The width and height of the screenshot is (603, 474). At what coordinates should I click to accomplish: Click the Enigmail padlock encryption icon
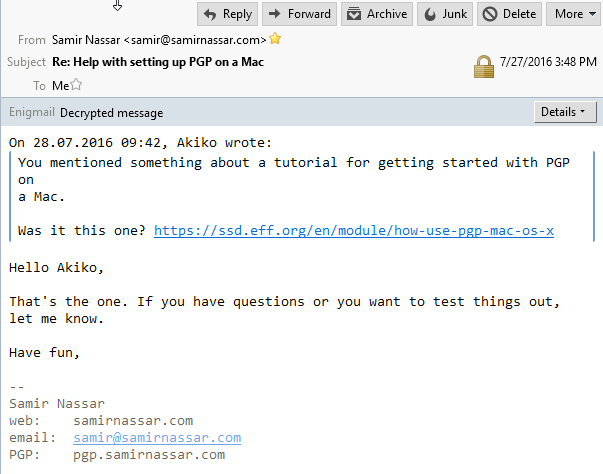point(484,67)
